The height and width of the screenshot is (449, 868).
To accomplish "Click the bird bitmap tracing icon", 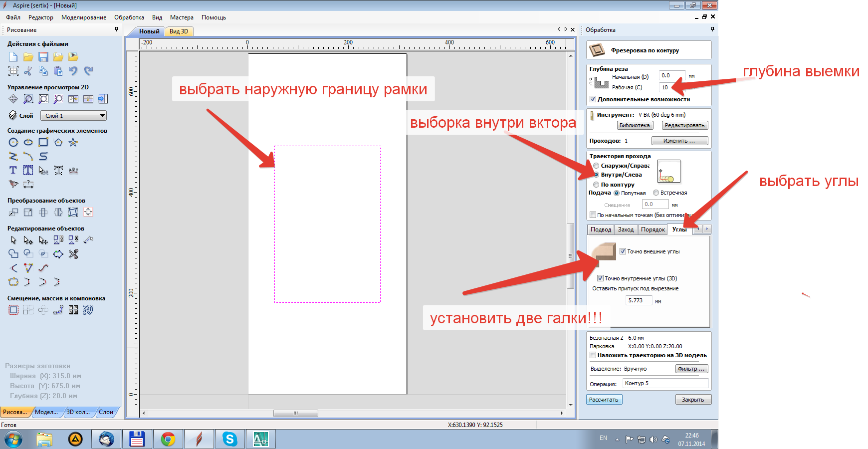I will click(13, 184).
